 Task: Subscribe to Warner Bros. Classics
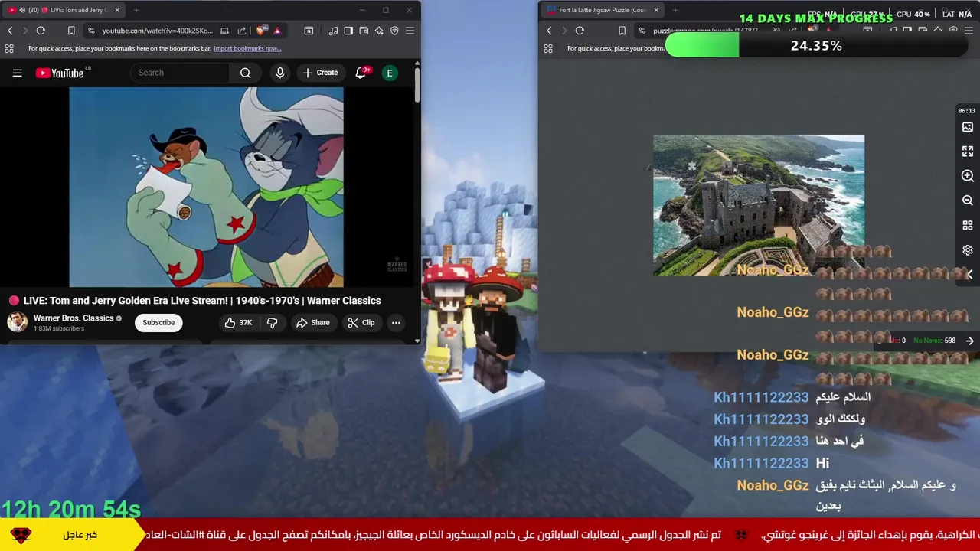pyautogui.click(x=158, y=322)
